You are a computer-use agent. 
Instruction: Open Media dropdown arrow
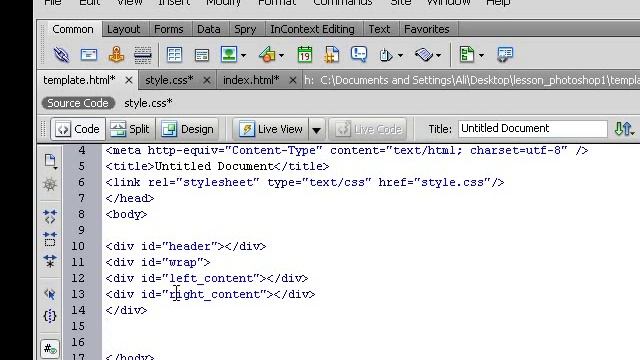click(x=282, y=56)
